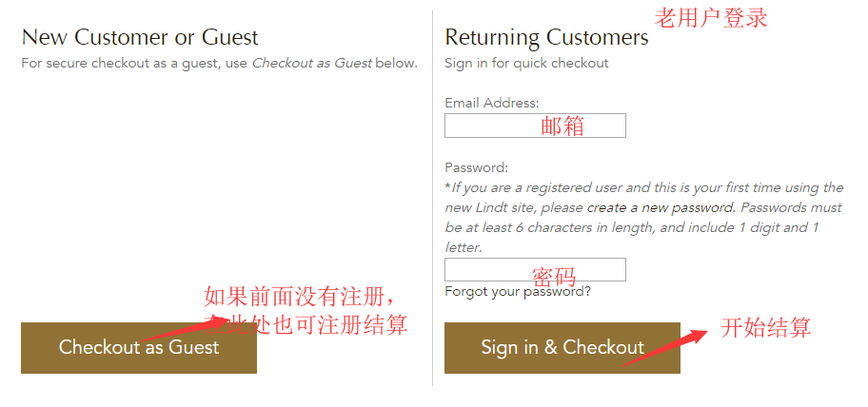Click the Email Address label

(491, 103)
